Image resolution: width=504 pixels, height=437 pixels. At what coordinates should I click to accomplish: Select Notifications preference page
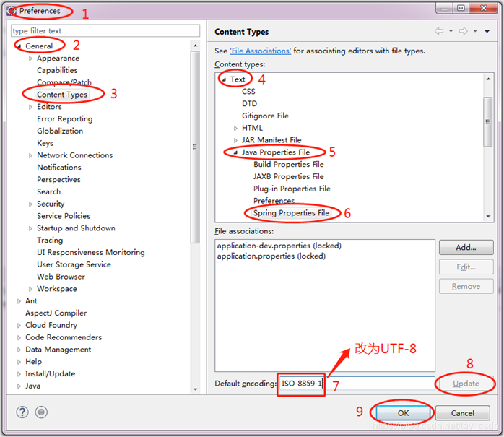coord(59,167)
